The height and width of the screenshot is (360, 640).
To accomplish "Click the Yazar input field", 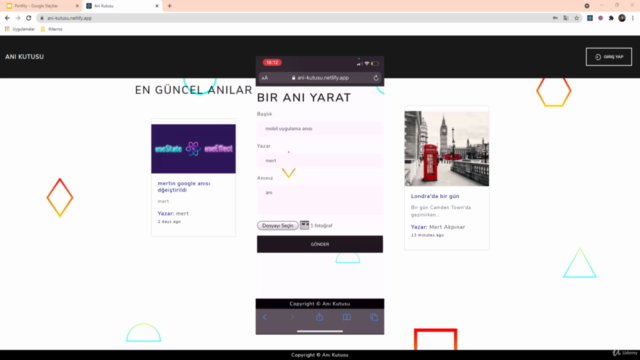I will pos(320,160).
